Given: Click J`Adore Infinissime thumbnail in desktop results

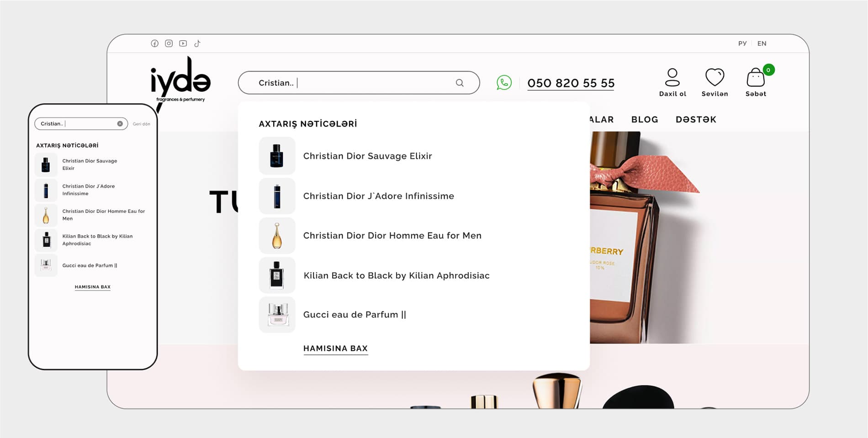Looking at the screenshot, I should [277, 196].
